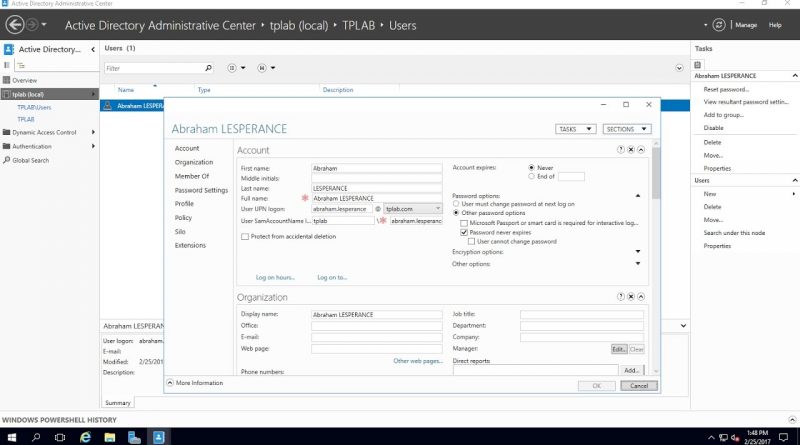Open Task View on taskbar
800x445 pixels.
pyautogui.click(x=60, y=437)
